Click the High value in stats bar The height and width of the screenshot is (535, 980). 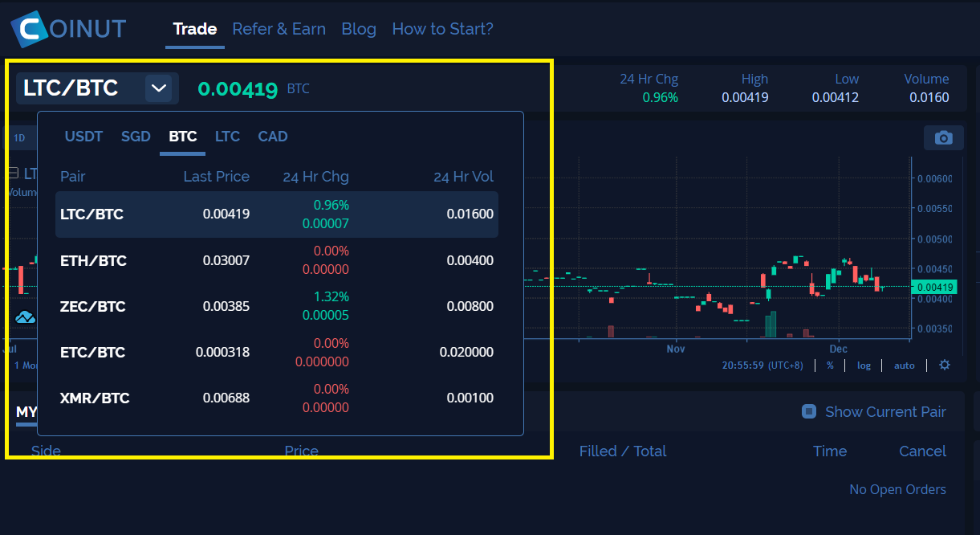745,98
